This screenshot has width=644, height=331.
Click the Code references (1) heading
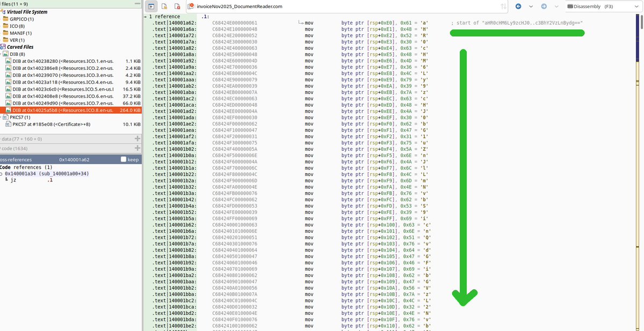26,167
